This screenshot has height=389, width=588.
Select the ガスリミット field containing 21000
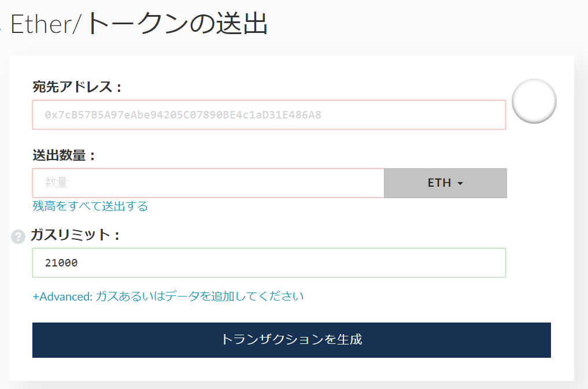click(269, 263)
